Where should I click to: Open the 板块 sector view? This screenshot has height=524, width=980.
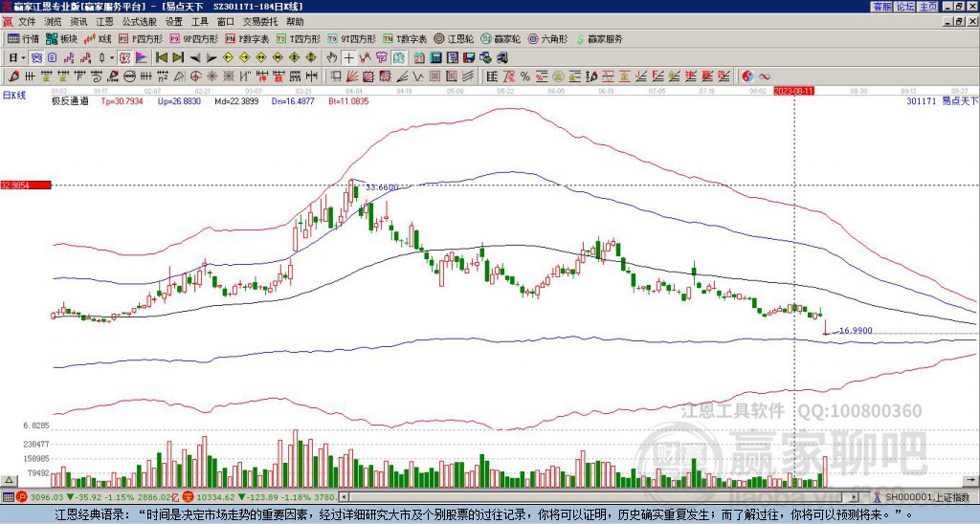click(61, 38)
